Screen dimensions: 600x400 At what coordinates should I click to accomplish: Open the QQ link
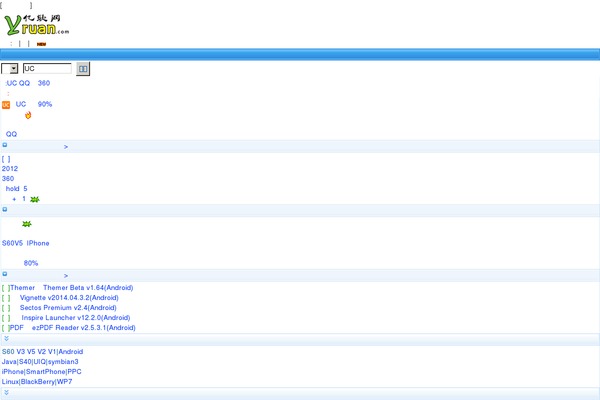click(11, 134)
